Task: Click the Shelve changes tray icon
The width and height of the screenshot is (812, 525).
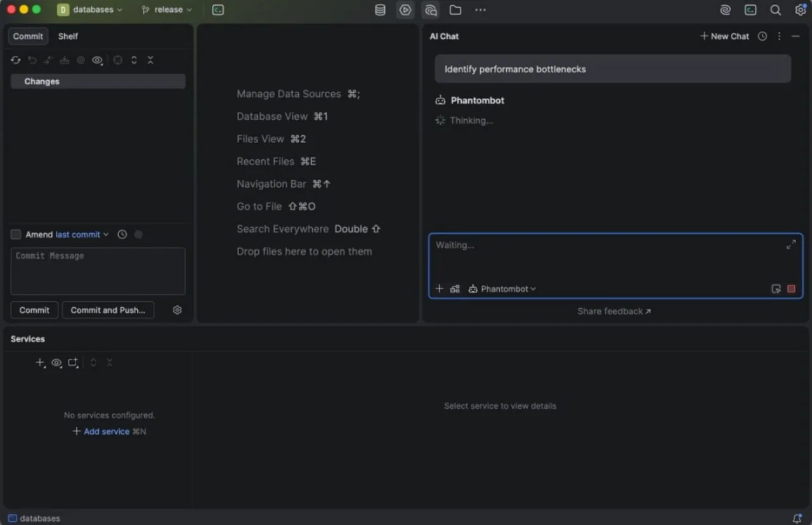Action: click(65, 60)
